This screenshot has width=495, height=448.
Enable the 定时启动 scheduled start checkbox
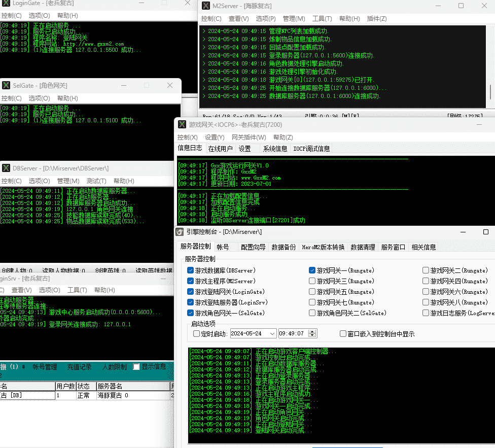coord(196,334)
